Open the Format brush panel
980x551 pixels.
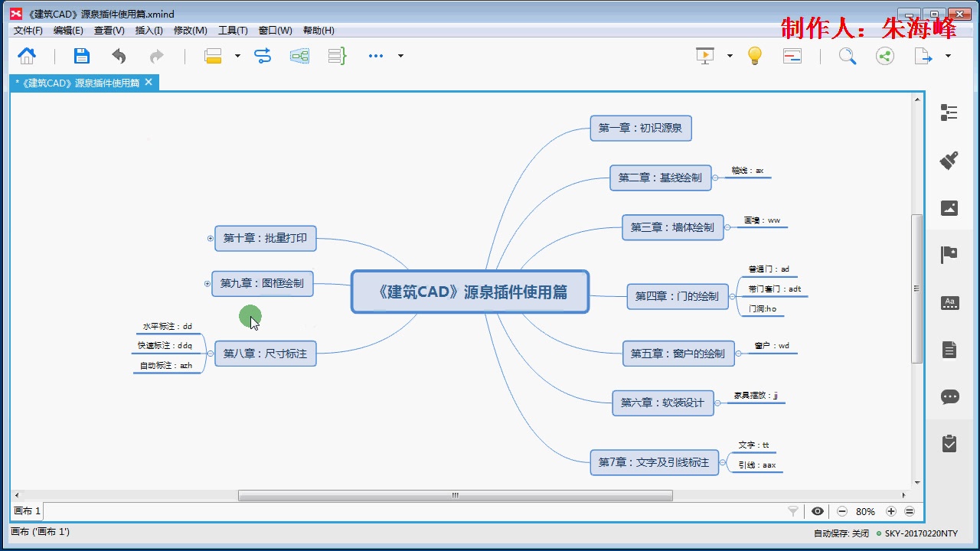click(949, 161)
